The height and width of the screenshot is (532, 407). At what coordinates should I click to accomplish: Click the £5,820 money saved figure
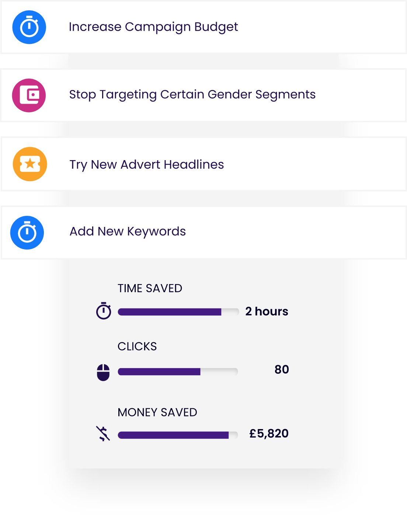(x=269, y=434)
